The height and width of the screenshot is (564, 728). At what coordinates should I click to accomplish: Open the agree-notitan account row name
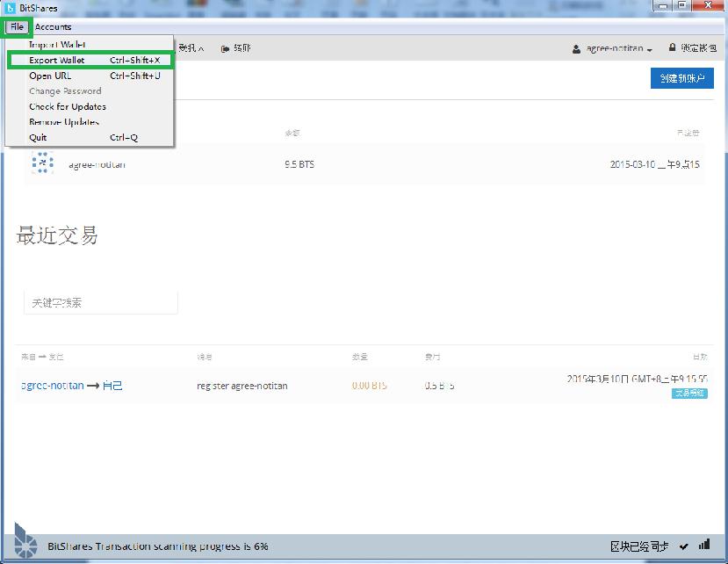tap(97, 164)
